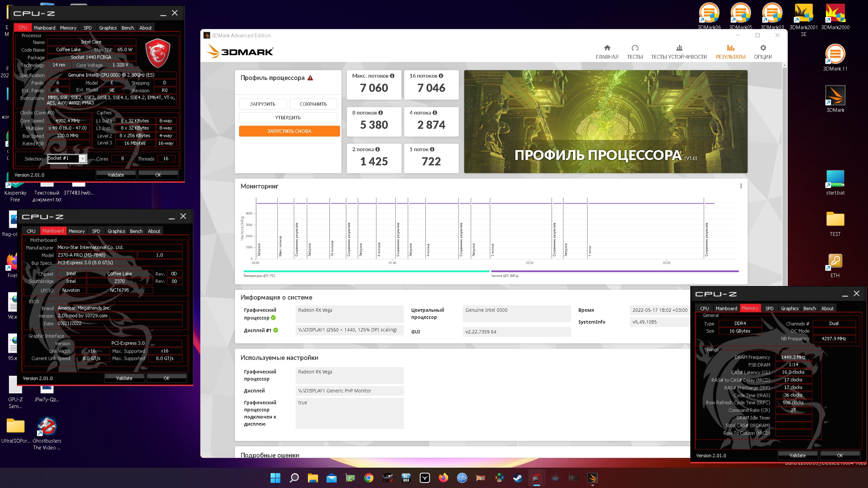Viewport: 868px width, 488px height.
Task: Click Z370-A PRO (MS-7B48) model field
Action: (x=97, y=255)
